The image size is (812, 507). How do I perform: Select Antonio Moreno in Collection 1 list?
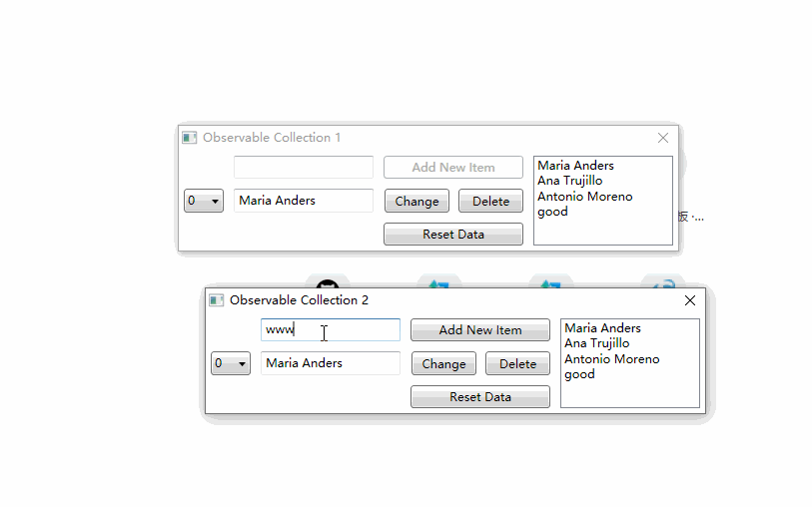click(585, 197)
